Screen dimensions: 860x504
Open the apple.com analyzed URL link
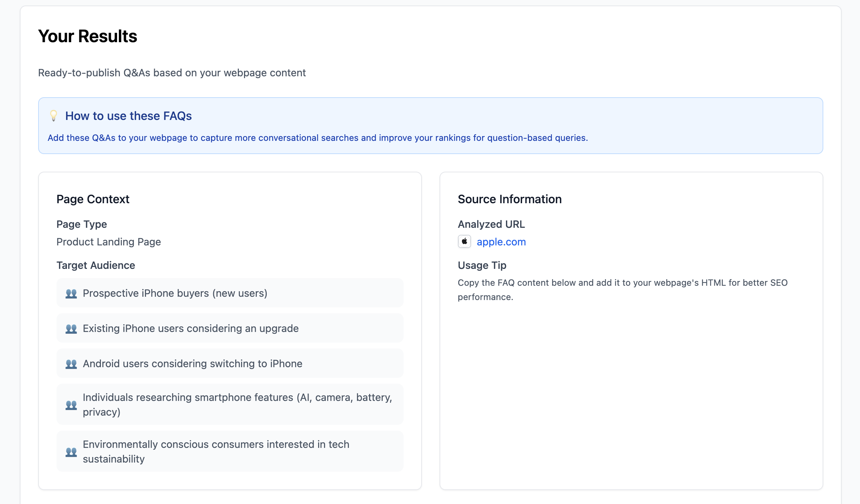(501, 242)
